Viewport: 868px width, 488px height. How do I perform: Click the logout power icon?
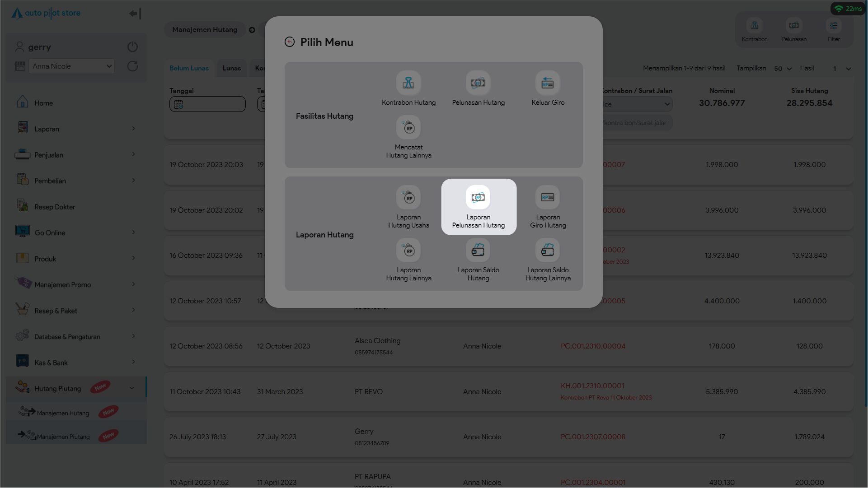[x=132, y=47]
